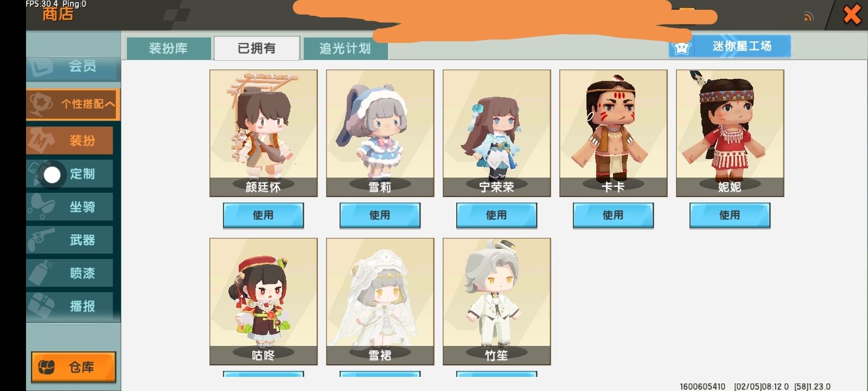Open the 会员 membership sidebar item
This screenshot has height=391, width=868.
coord(73,67)
